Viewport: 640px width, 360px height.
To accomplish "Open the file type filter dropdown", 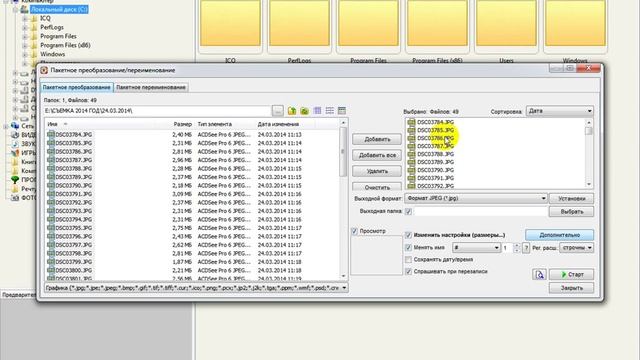I will tap(196, 288).
